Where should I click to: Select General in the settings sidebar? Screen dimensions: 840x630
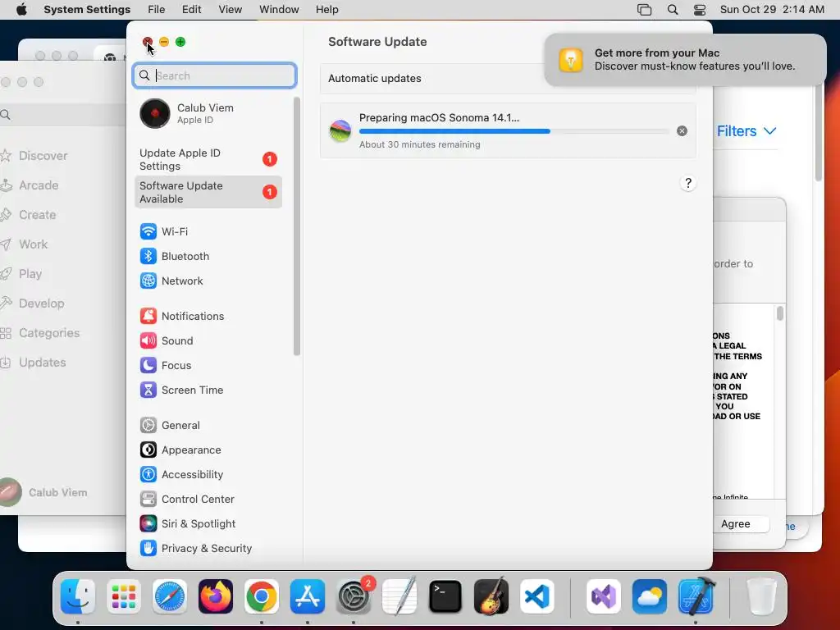pos(209,426)
